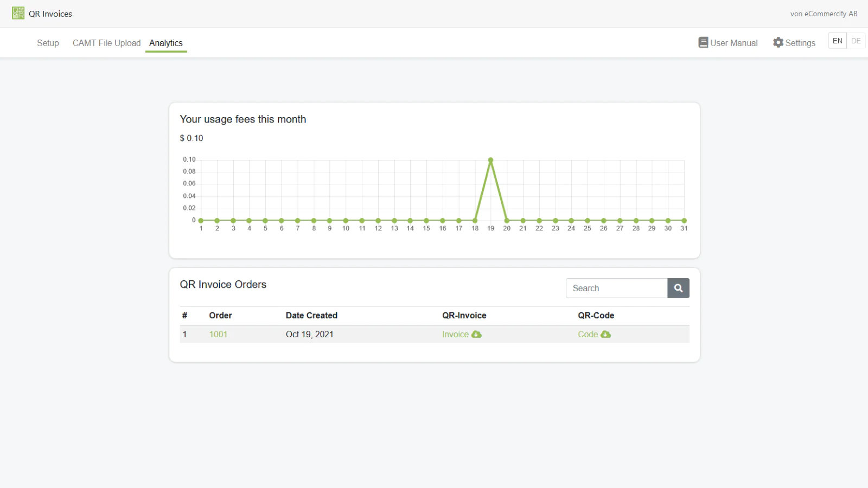The height and width of the screenshot is (488, 868).
Task: Click the search magnifier button
Action: [678, 288]
